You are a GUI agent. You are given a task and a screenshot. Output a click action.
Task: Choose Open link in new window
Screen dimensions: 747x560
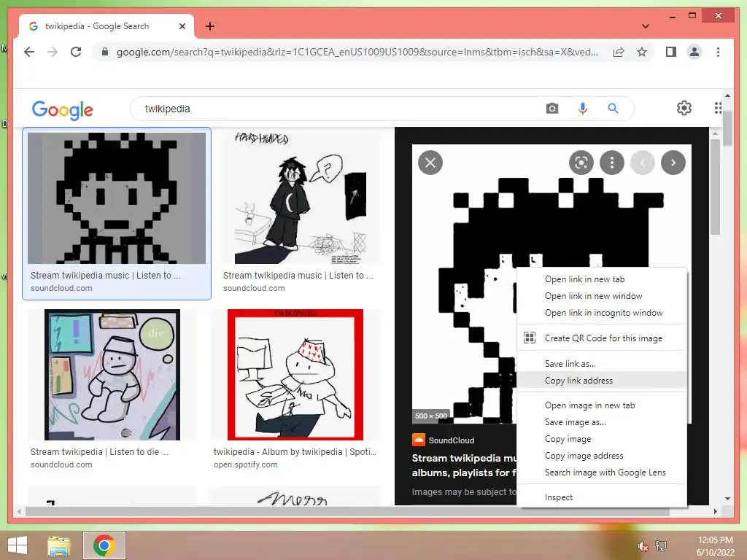click(602, 296)
